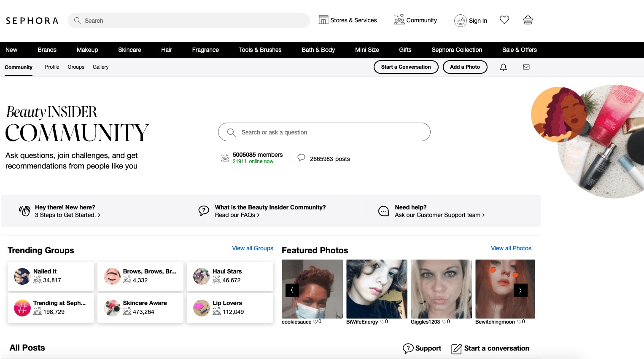Switch to the Profile tab
This screenshot has height=359, width=644.
(x=52, y=67)
